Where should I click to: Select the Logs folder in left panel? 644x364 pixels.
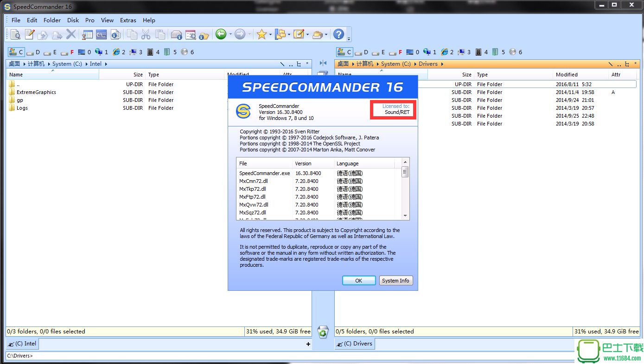[x=22, y=108]
